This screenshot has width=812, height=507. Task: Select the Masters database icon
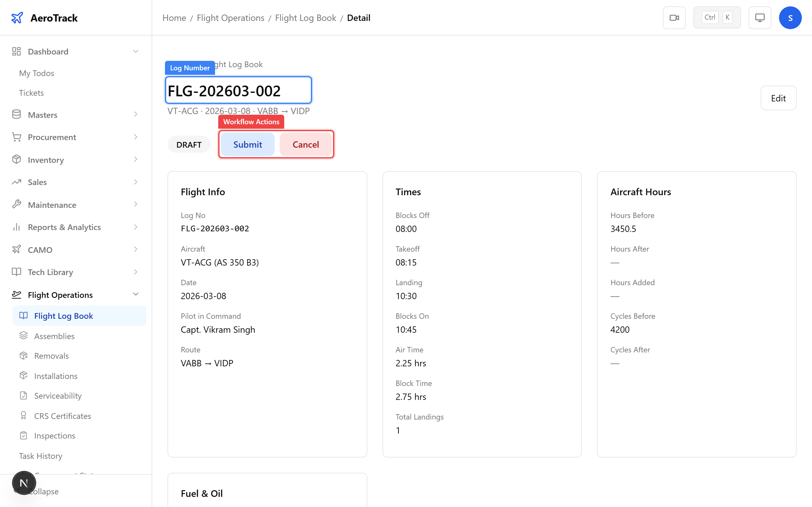click(x=16, y=114)
